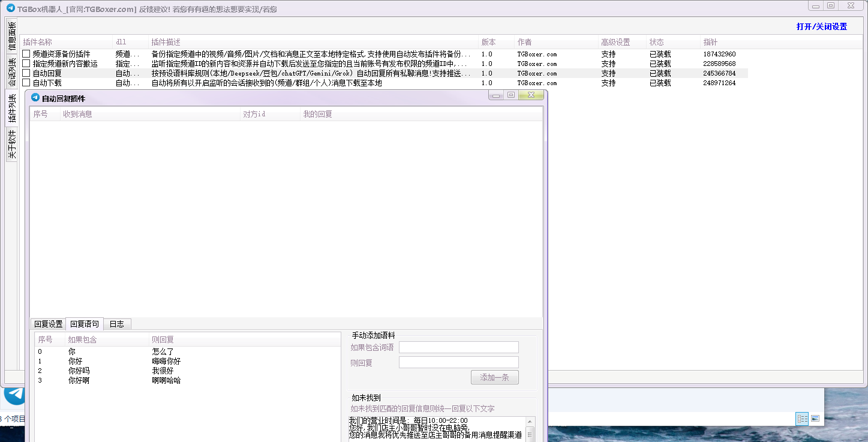Image resolution: width=868 pixels, height=442 pixels.
Task: Open the 回复设置 tab
Action: point(48,324)
